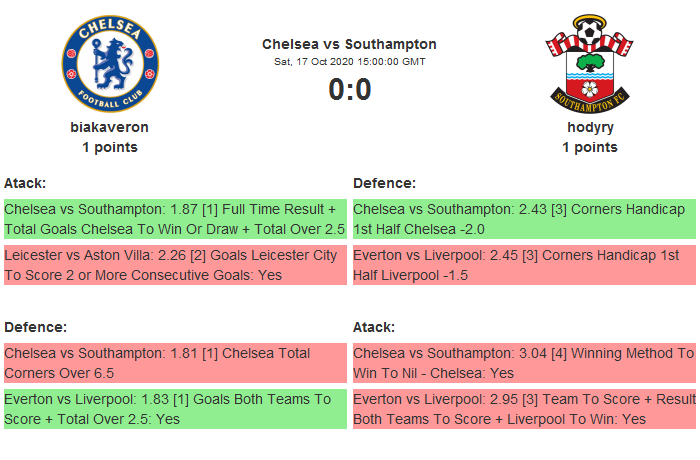Click the Atack heading under biakaveron
700x460 pixels.
[x=25, y=183]
